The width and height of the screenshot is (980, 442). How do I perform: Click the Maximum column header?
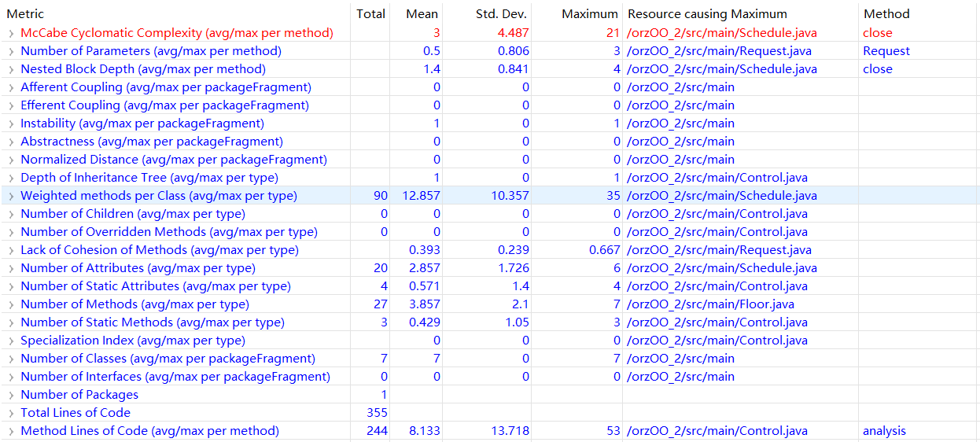(x=590, y=14)
